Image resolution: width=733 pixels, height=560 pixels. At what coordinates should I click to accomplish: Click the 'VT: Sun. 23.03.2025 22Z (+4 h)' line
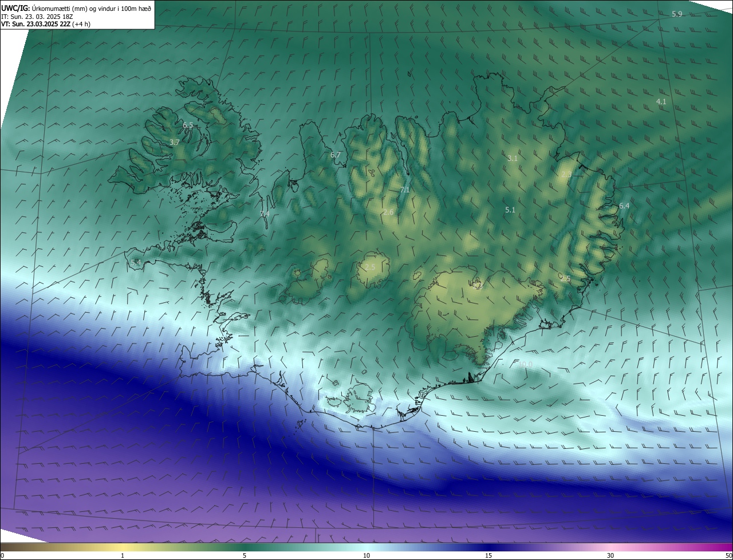click(46, 24)
